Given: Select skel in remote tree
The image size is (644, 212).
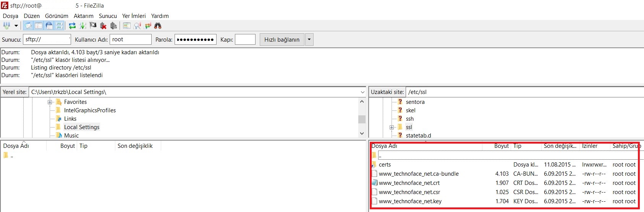Looking at the screenshot, I should tap(411, 110).
